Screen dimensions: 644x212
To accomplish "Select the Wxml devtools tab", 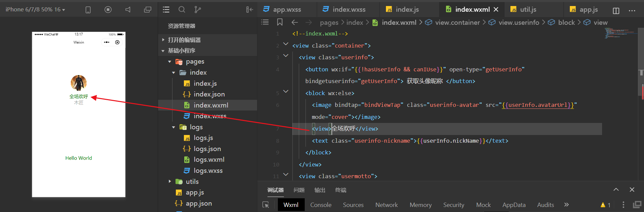I will tap(291, 205).
